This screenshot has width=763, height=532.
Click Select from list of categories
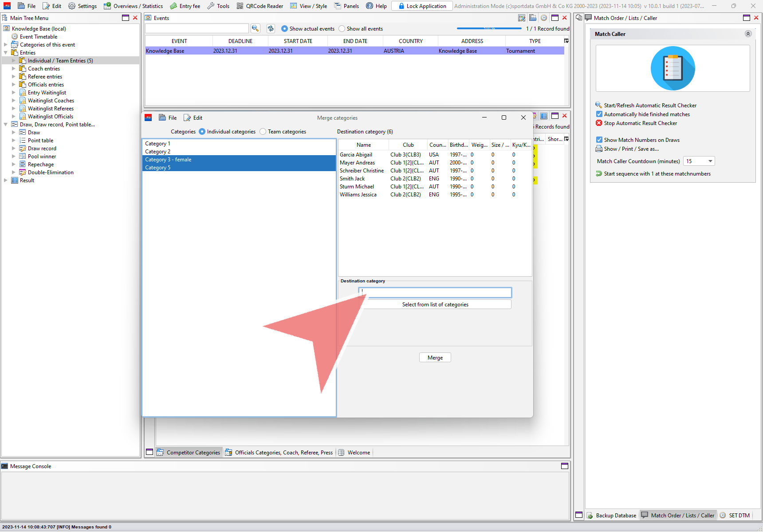click(x=435, y=305)
